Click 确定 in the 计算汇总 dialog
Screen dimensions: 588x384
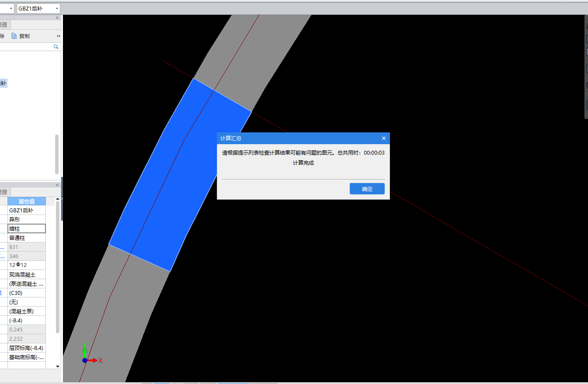(x=367, y=189)
